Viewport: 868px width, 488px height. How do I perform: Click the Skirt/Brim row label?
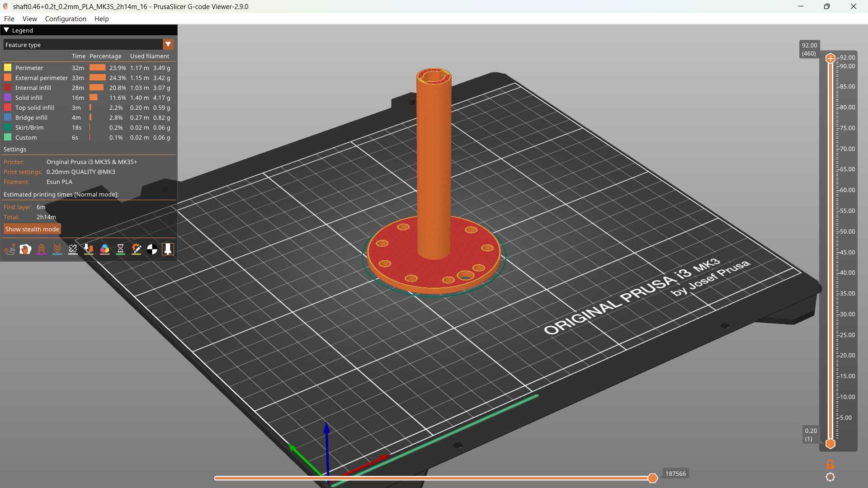coord(29,127)
